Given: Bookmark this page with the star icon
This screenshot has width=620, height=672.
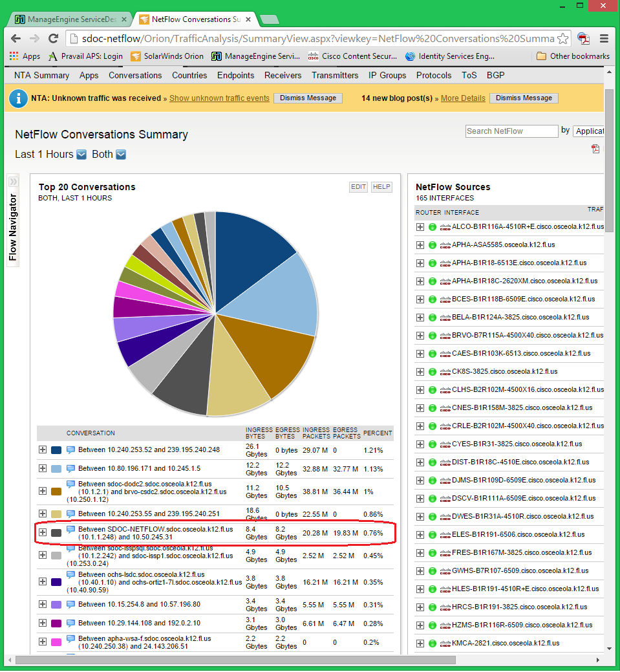Looking at the screenshot, I should click(562, 39).
